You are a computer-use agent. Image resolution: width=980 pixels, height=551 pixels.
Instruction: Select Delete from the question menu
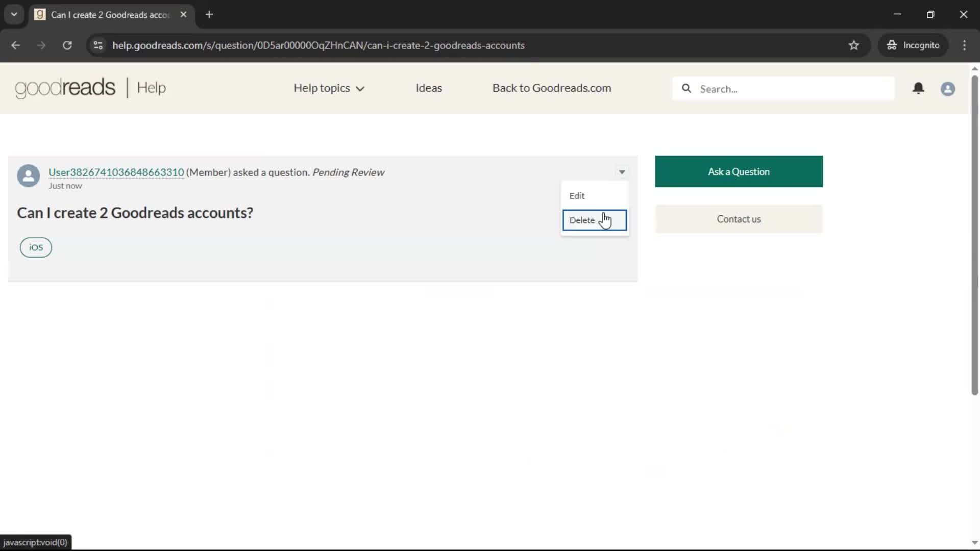pos(594,220)
